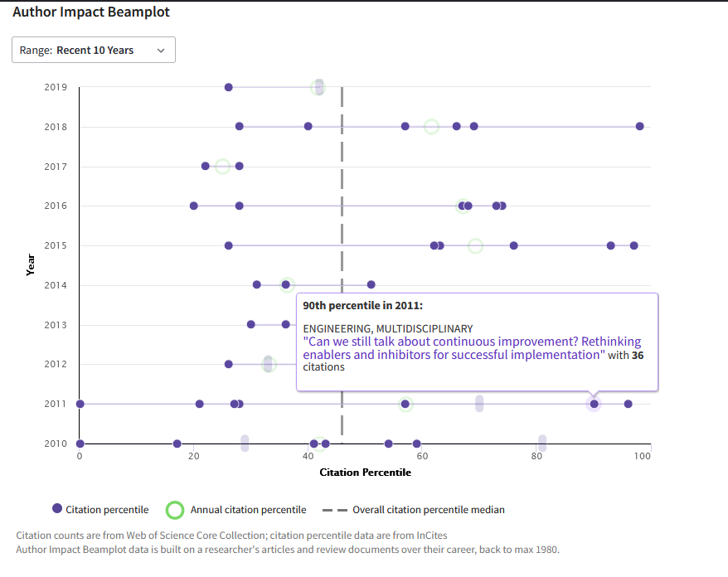This screenshot has height=577, width=728.
Task: Open the Range Recent 10 Years dropdown
Action: click(93, 50)
